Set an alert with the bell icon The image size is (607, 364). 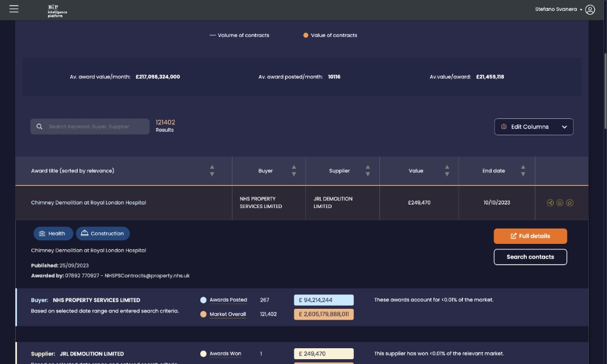560,203
